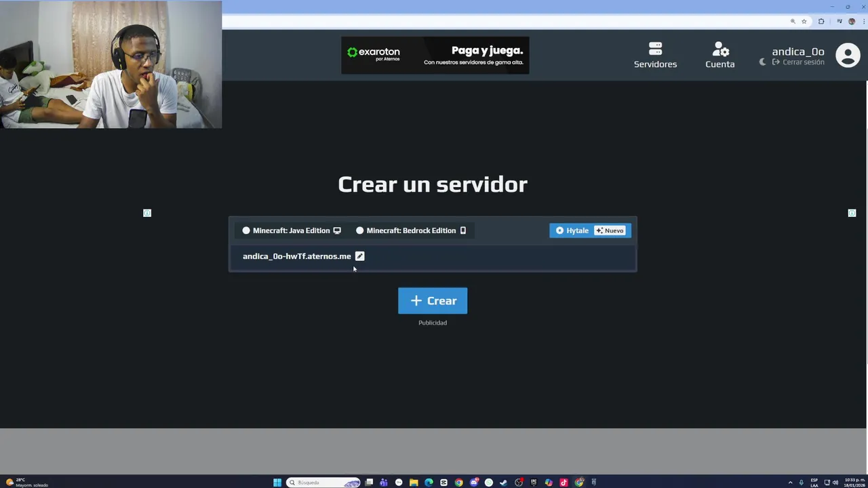Image resolution: width=868 pixels, height=488 pixels.
Task: Select the Minecraft: Bedrock Edition radio button
Action: pyautogui.click(x=360, y=230)
